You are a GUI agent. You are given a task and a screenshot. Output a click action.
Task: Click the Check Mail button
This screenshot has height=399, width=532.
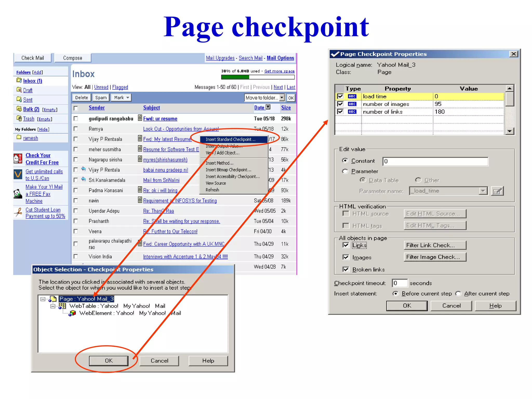coord(33,58)
